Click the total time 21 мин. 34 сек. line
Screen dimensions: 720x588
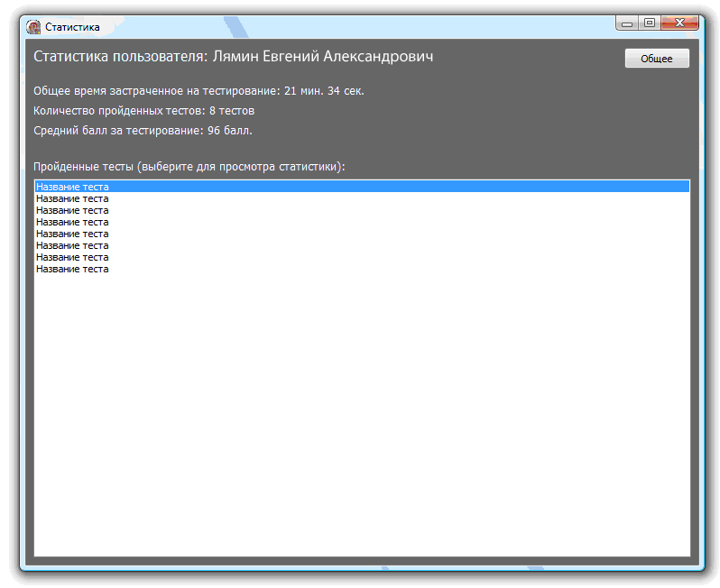[198, 91]
